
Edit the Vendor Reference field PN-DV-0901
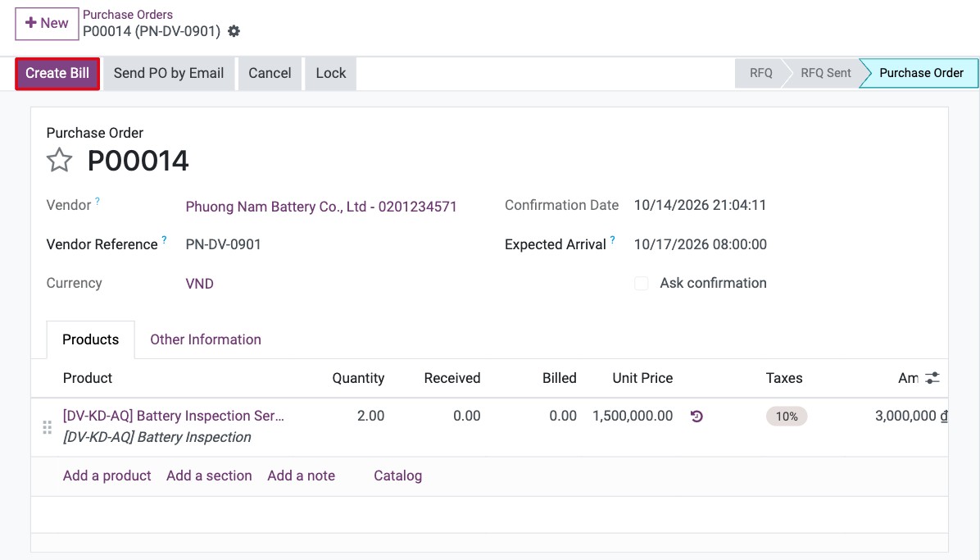tap(223, 244)
